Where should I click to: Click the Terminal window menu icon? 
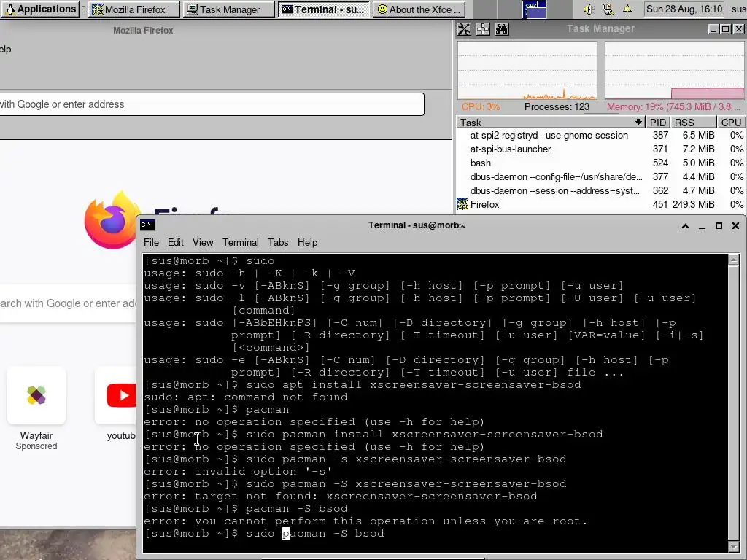tap(147, 225)
